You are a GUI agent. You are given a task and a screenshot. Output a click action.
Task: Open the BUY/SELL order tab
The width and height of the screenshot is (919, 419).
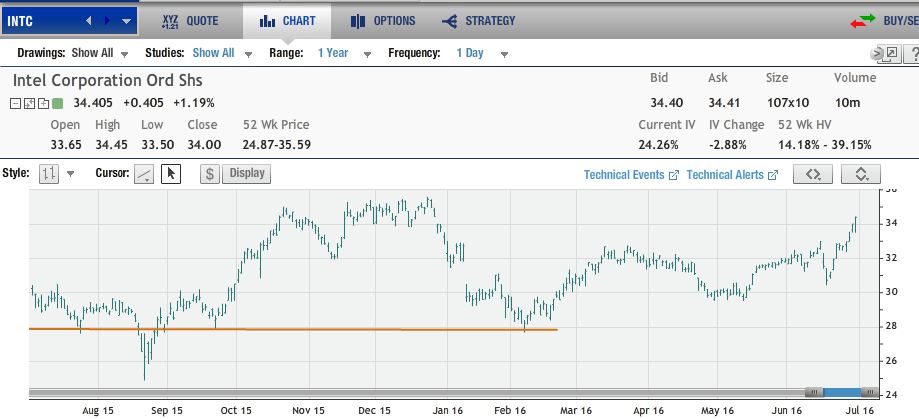point(884,22)
